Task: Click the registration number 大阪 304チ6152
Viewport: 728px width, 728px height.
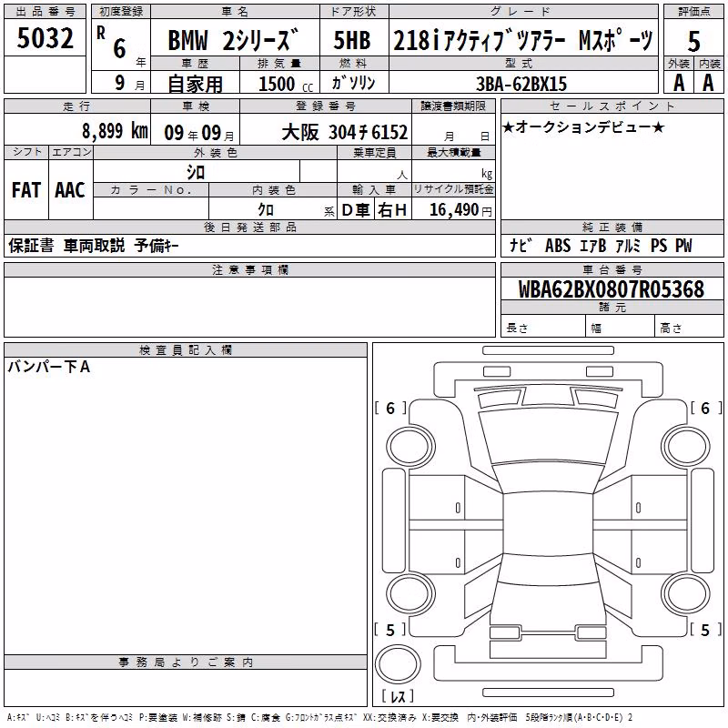Action: click(345, 133)
